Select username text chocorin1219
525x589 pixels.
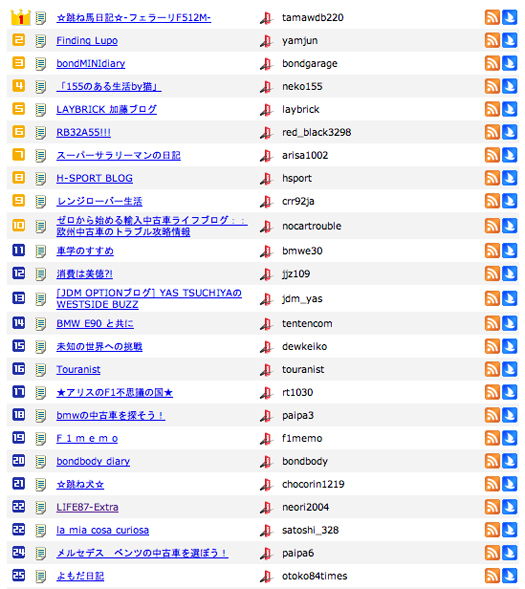pos(313,484)
